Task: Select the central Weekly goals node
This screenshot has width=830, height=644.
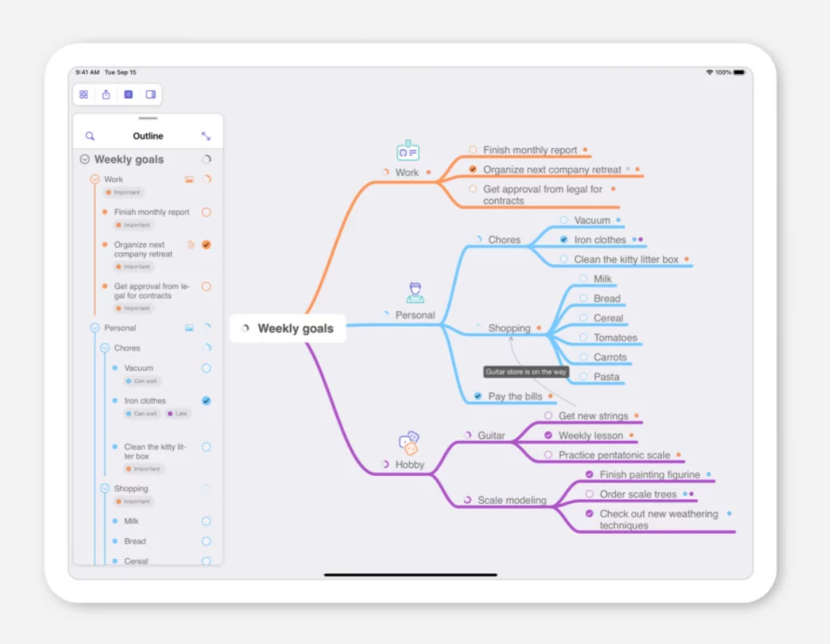Action: click(288, 328)
